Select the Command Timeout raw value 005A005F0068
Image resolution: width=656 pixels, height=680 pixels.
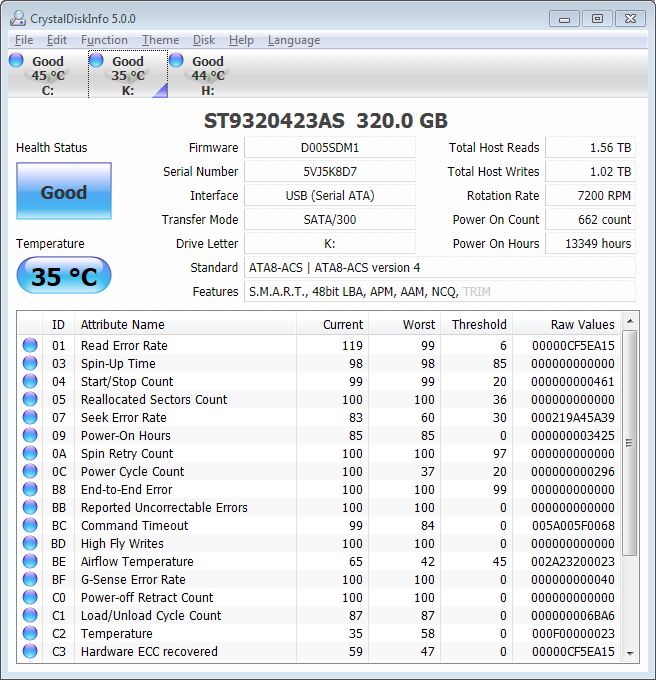(x=573, y=526)
